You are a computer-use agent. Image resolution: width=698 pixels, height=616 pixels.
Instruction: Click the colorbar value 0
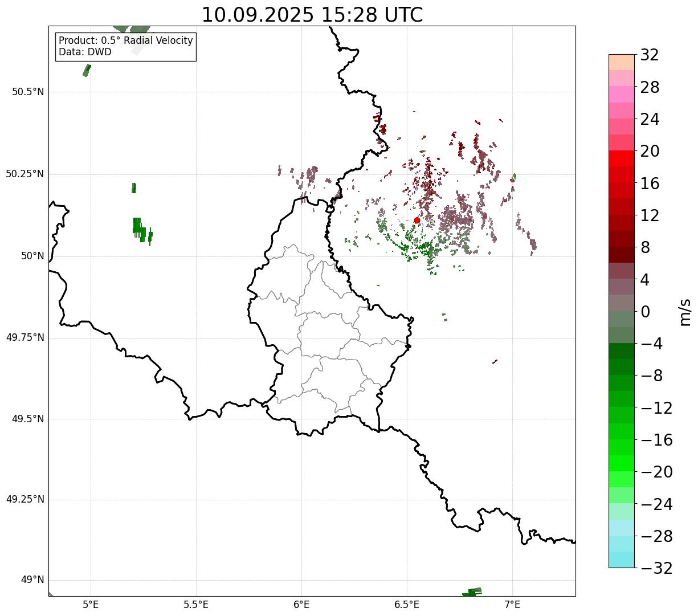(645, 312)
